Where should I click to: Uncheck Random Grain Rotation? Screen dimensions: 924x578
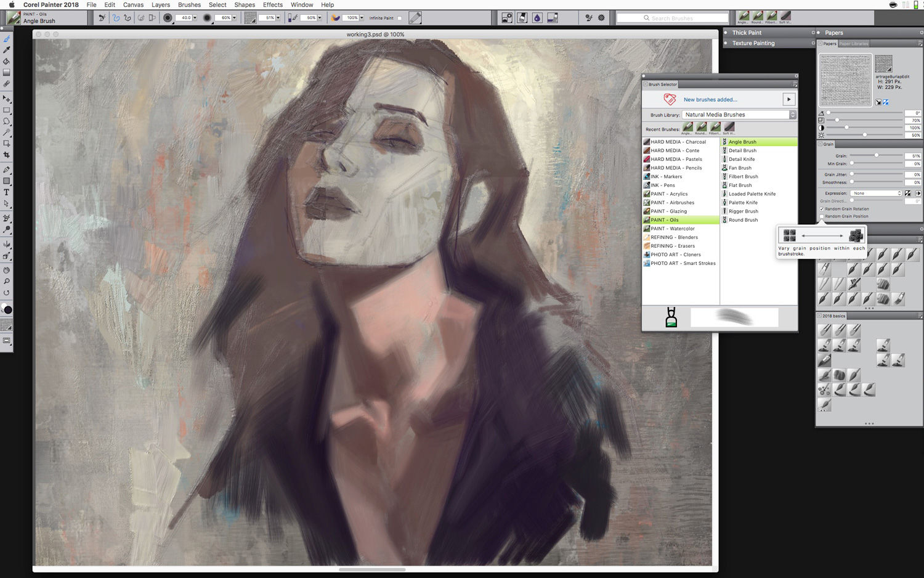(822, 209)
